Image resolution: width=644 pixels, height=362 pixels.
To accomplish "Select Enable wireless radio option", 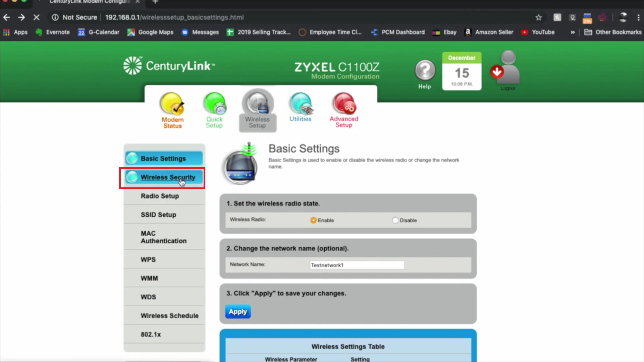I will point(313,220).
